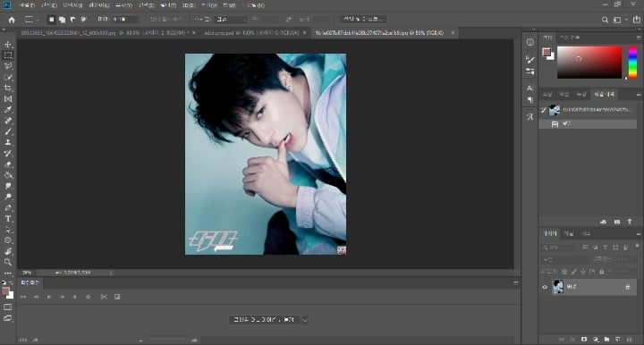The image size is (644, 345).
Task: Select the Dodge tool
Action: 8,197
